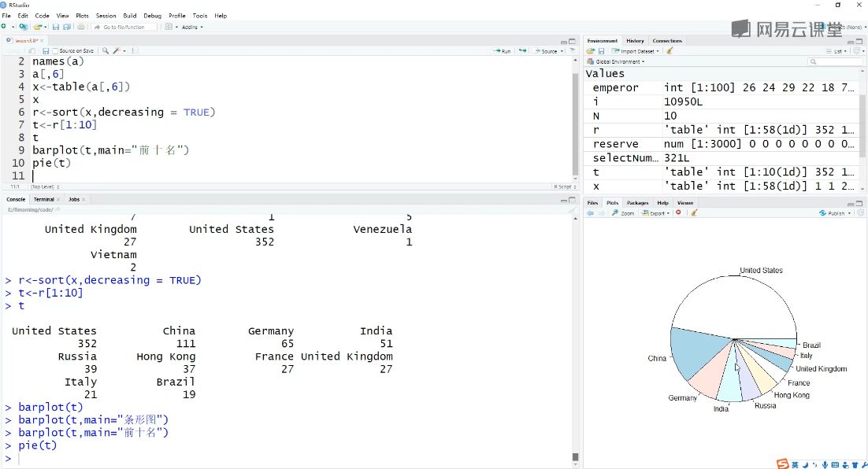Click the new file icon in main toolbar

tap(5, 27)
